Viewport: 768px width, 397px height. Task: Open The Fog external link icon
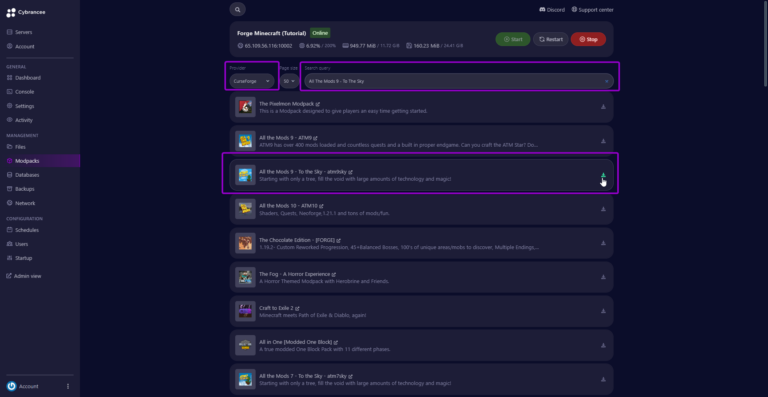click(x=334, y=274)
